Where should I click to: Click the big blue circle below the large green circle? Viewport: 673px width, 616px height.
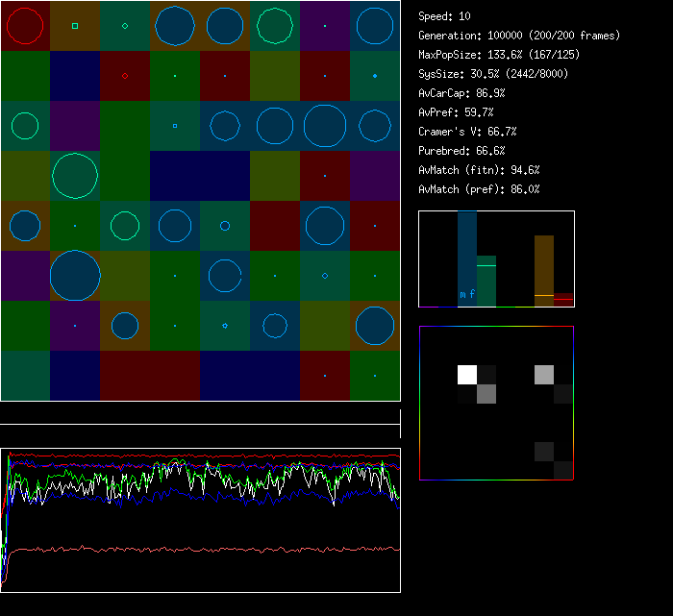(75, 276)
